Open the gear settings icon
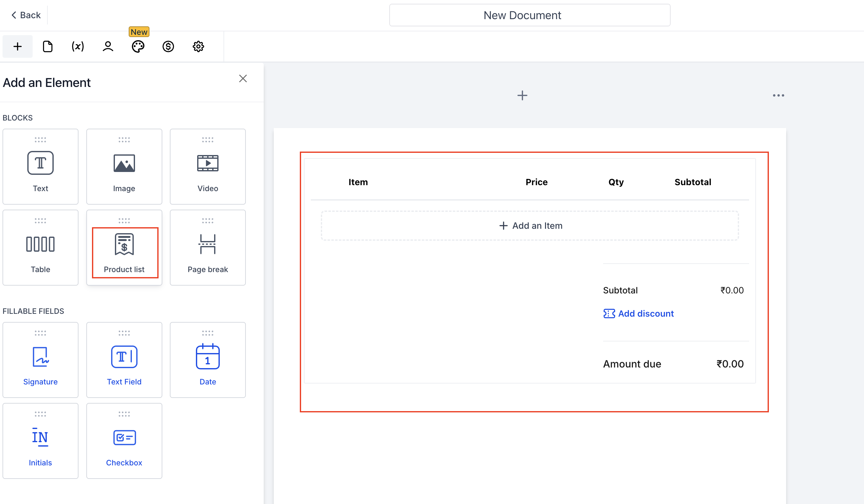This screenshot has height=504, width=864. click(x=198, y=46)
